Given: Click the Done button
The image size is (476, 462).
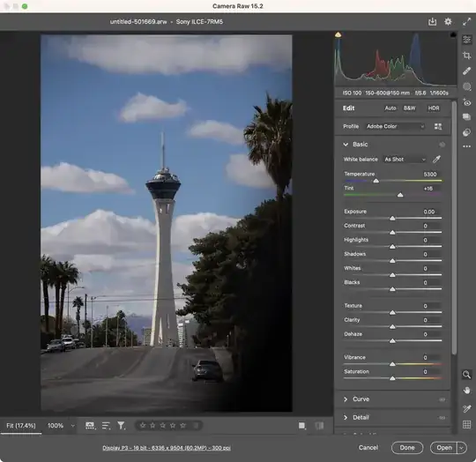Looking at the screenshot, I should coord(407,448).
